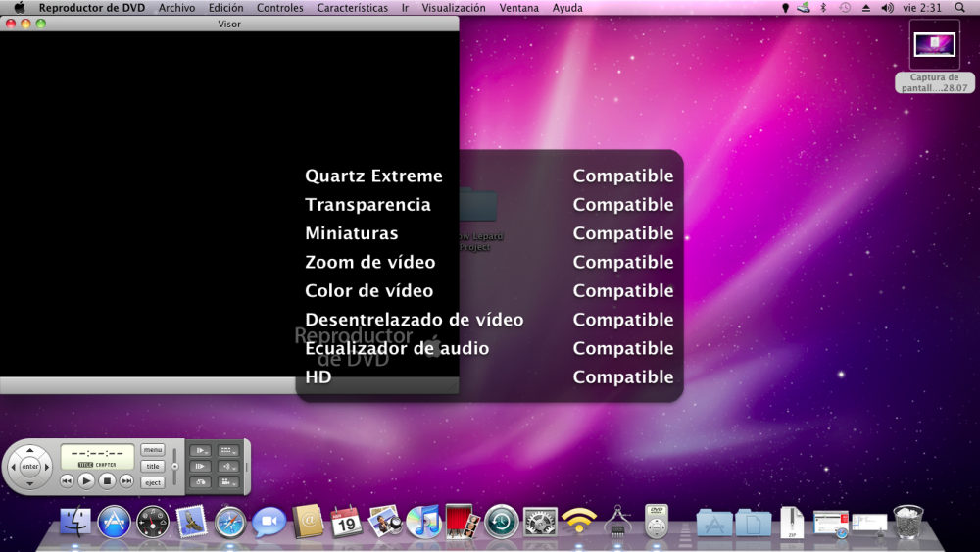Open Finder from the Dock
The height and width of the screenshot is (552, 980).
(75, 522)
